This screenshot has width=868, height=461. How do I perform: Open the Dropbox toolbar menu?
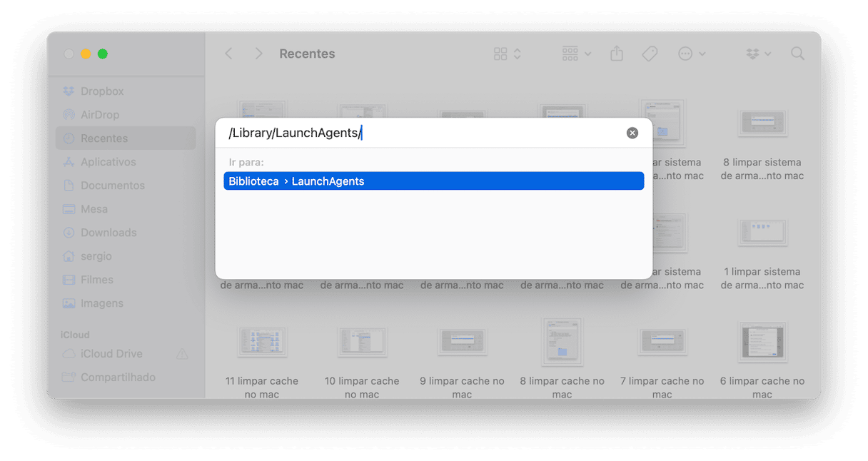click(x=758, y=54)
